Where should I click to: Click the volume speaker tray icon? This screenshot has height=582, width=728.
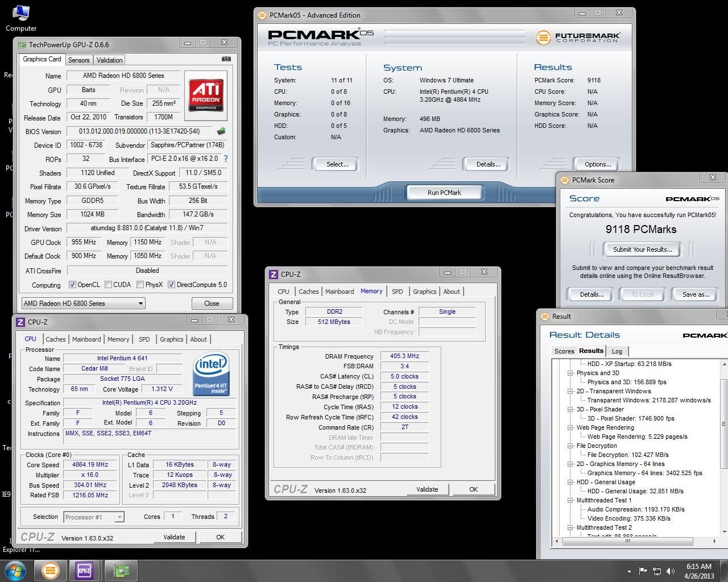pos(671,571)
